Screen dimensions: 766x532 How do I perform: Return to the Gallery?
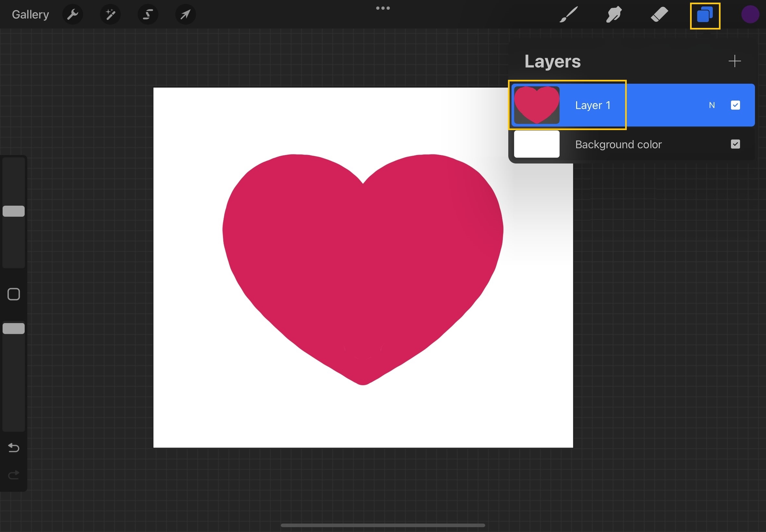coord(30,14)
